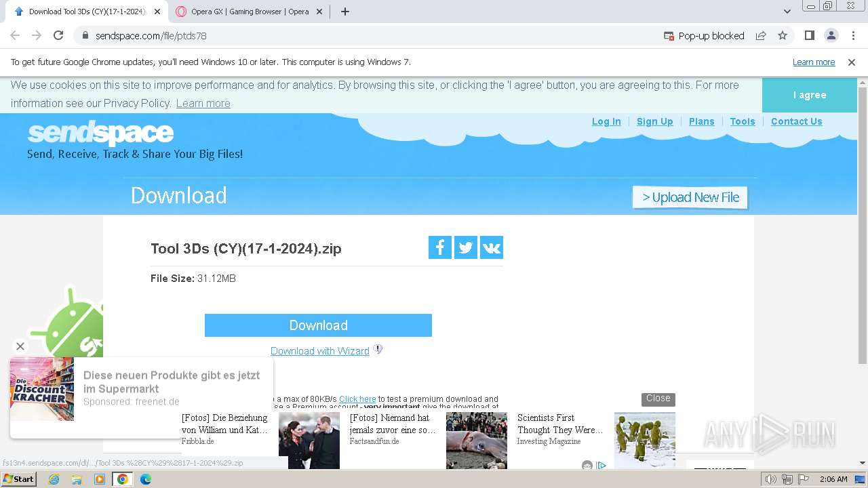The width and height of the screenshot is (868, 488).
Task: Share this page icon
Action: (x=761, y=36)
